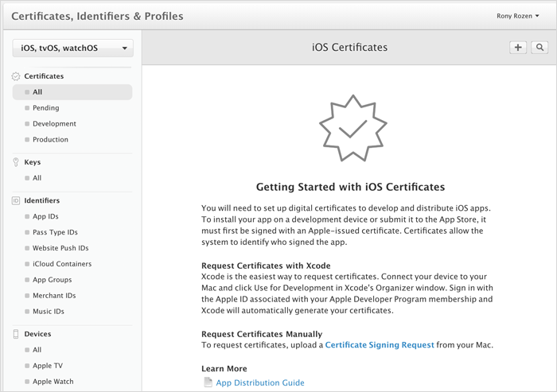
Task: Open the iOS, tvOS, watchOS platform dropdown
Action: click(x=73, y=48)
